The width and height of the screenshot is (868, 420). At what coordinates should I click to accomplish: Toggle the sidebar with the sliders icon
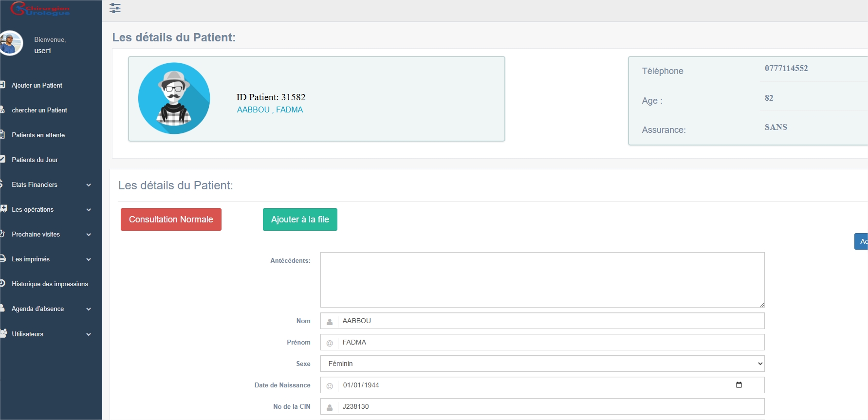[115, 8]
